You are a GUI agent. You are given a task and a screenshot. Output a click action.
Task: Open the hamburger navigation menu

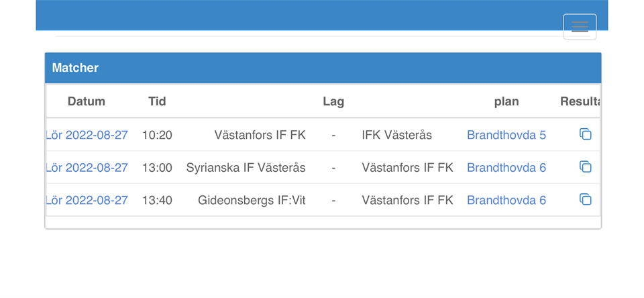point(580,27)
